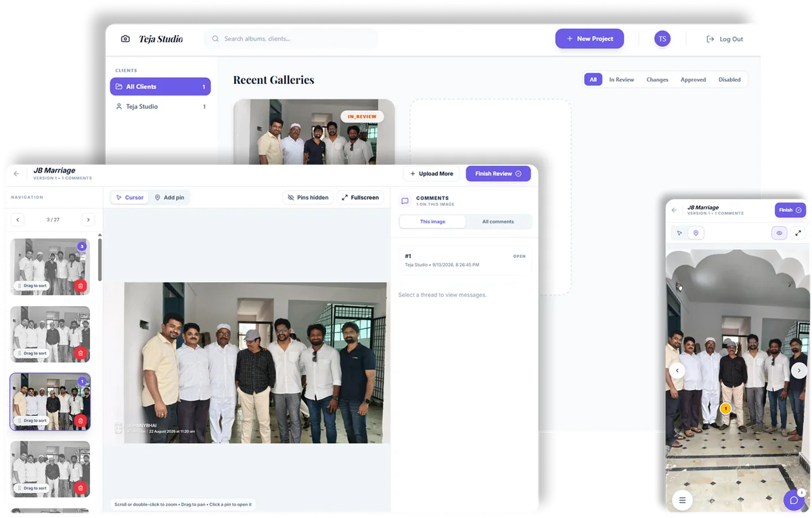Screen dimensions: 812x518
Task: Open the chat bubble button in the mobile window
Action: [x=793, y=500]
